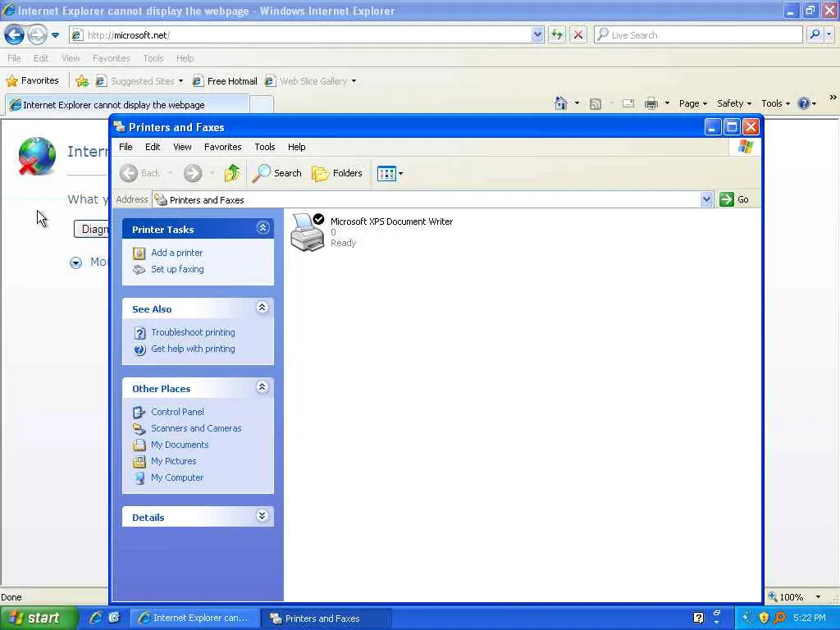Launch Internet Explorer from Quick Launch
This screenshot has height=630, width=840.
coord(96,618)
